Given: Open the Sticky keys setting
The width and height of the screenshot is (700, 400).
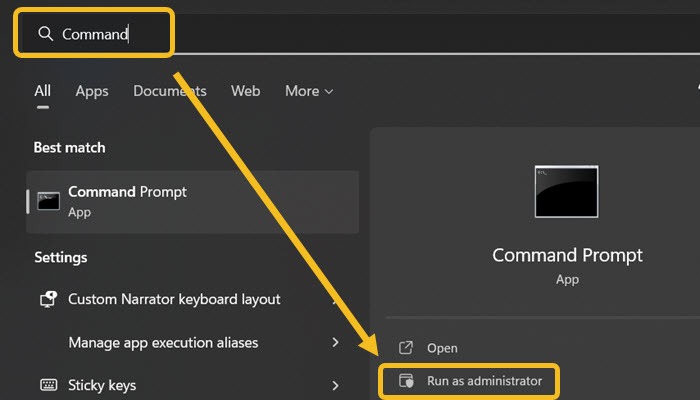Looking at the screenshot, I should pos(102,385).
